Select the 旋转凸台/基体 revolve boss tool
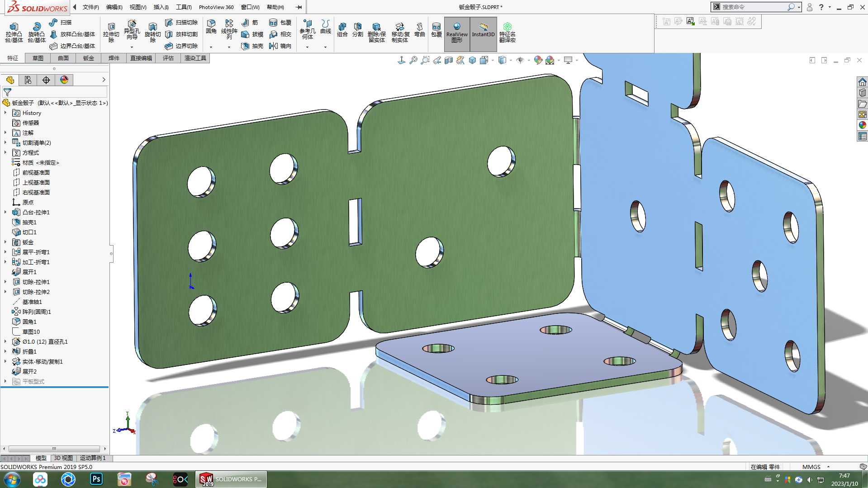 pyautogui.click(x=36, y=33)
